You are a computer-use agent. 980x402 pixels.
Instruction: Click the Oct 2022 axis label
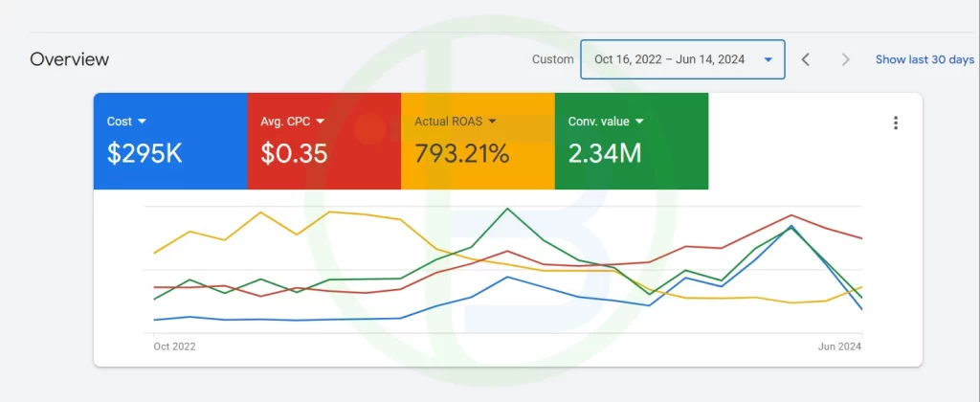pos(174,346)
